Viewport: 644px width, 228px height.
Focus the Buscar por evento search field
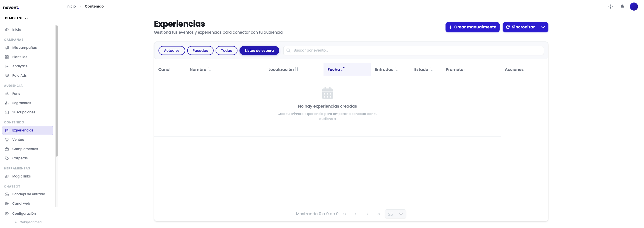click(414, 51)
